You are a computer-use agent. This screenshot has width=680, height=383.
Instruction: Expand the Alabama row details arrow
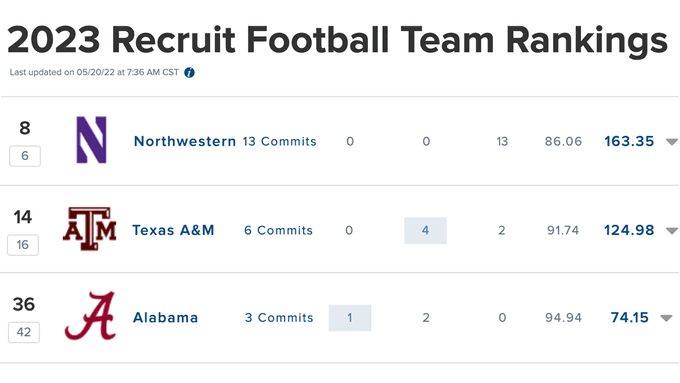[667, 318]
